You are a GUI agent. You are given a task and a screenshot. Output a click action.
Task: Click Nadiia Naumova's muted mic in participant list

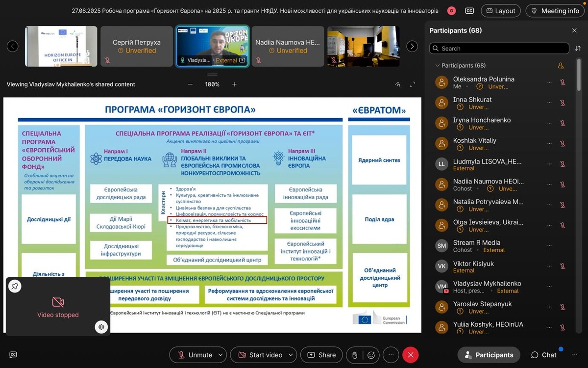click(x=563, y=184)
